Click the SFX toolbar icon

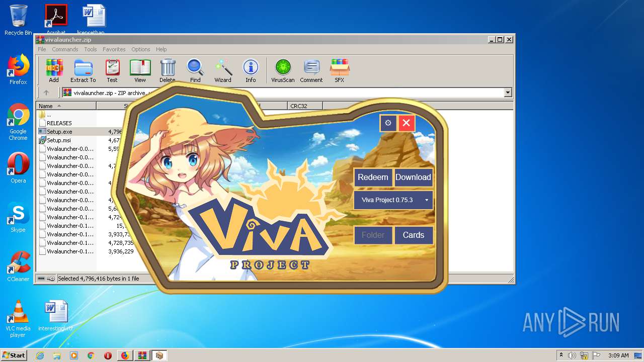(340, 71)
